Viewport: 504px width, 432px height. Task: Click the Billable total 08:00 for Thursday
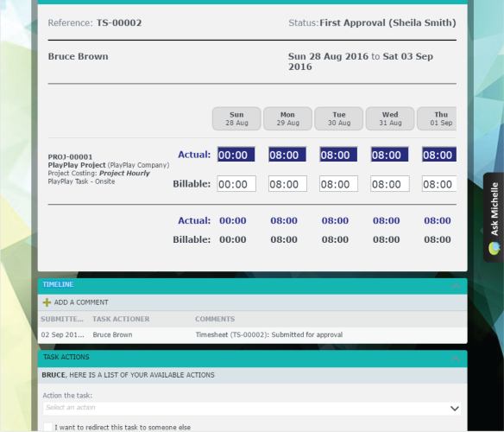pos(438,239)
